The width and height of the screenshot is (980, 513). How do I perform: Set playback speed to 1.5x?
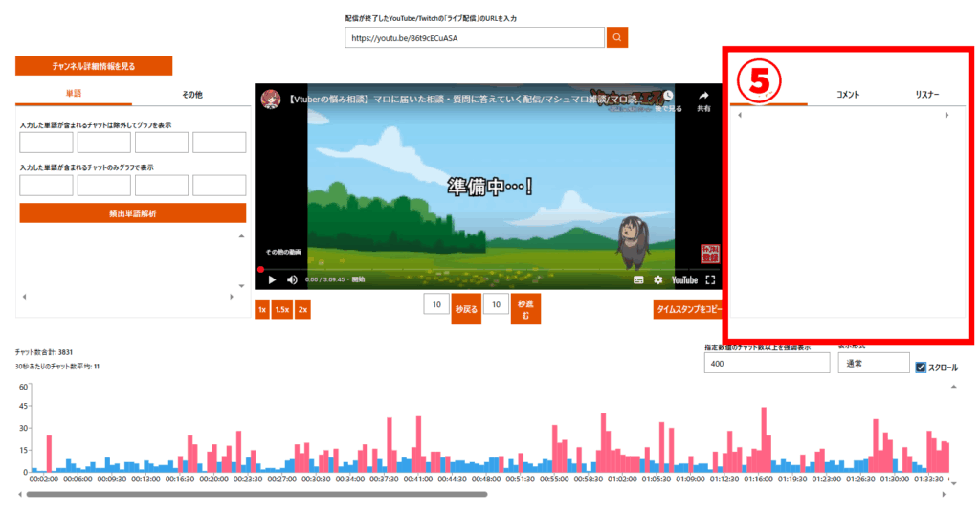point(281,310)
